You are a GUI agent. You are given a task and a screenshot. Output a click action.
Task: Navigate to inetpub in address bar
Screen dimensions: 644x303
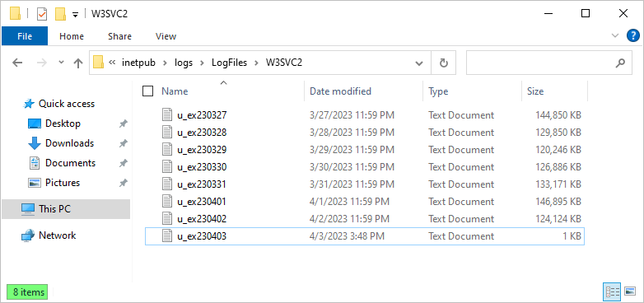coord(138,63)
